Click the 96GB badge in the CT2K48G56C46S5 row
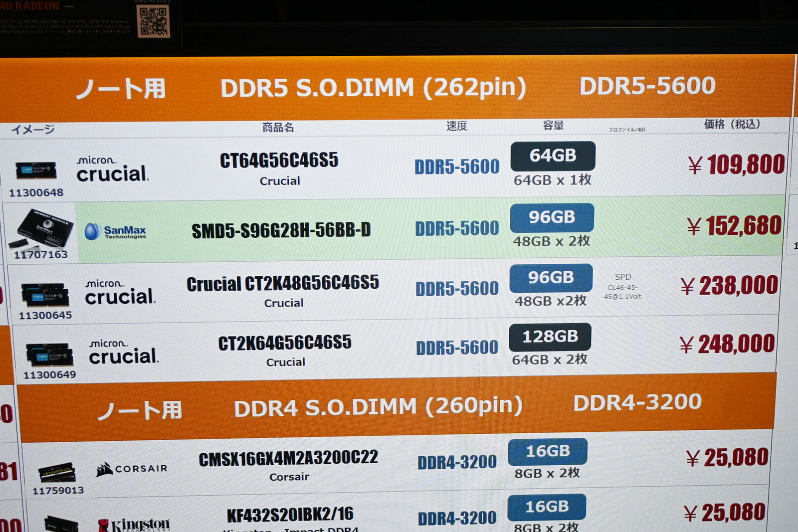 [x=551, y=278]
